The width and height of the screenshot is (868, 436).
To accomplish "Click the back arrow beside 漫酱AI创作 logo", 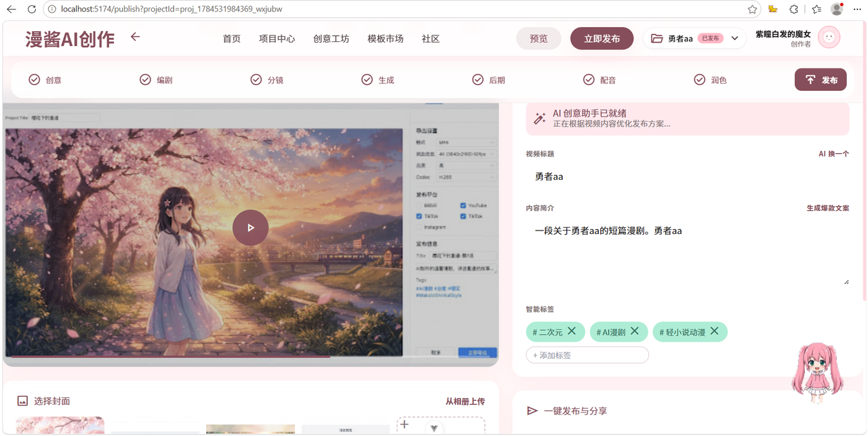I will [x=135, y=37].
